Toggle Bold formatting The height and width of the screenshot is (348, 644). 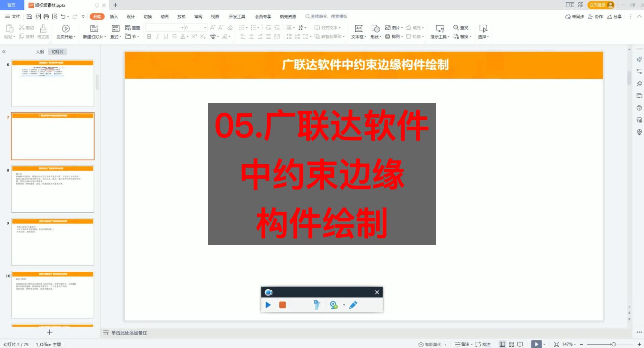pos(149,36)
